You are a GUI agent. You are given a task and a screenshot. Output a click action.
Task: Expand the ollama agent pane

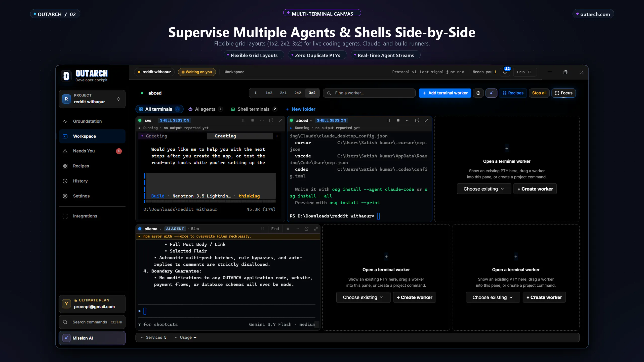[316, 229]
